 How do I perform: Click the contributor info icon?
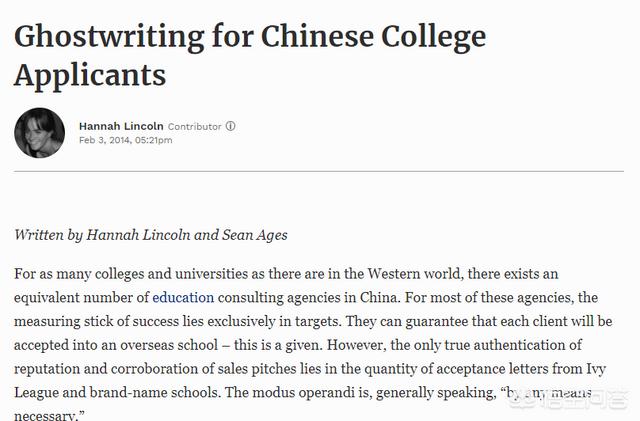[231, 127]
